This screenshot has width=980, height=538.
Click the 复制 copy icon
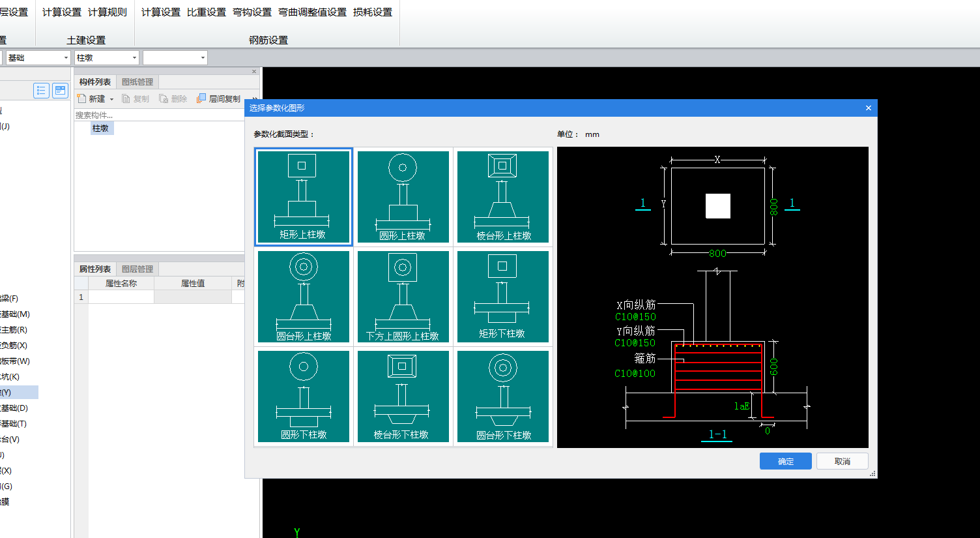(126, 98)
